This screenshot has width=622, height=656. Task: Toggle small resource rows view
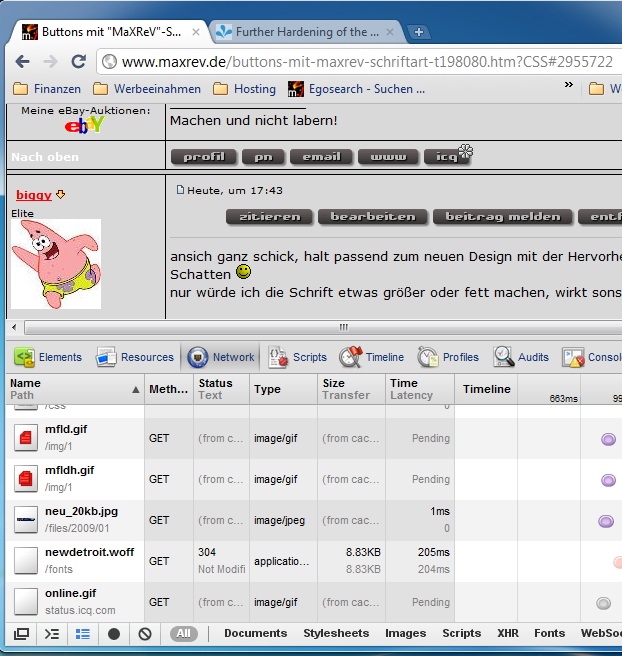click(x=83, y=634)
